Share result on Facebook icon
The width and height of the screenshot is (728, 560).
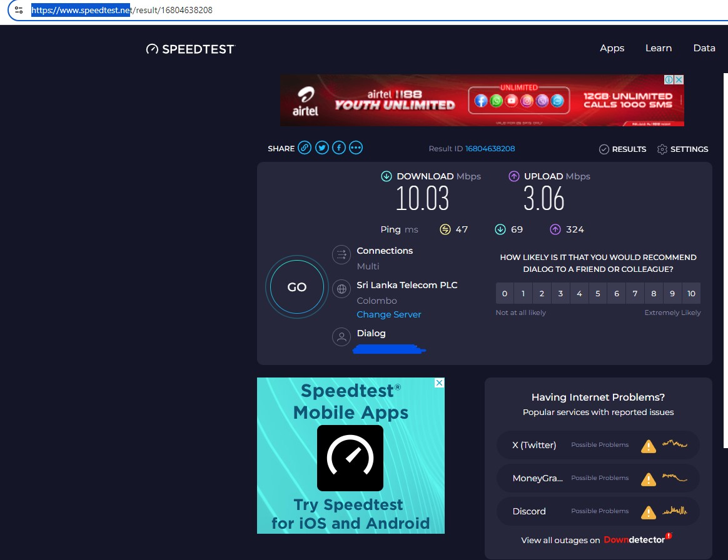point(339,148)
